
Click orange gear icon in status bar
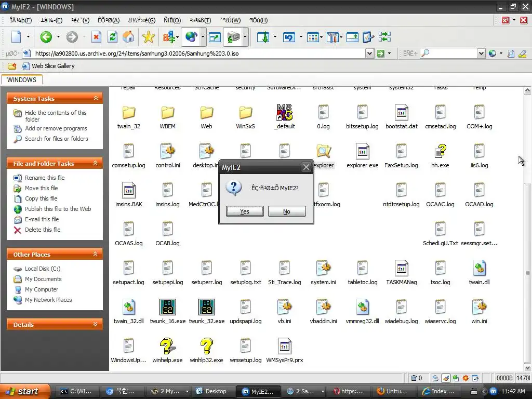tap(465, 378)
